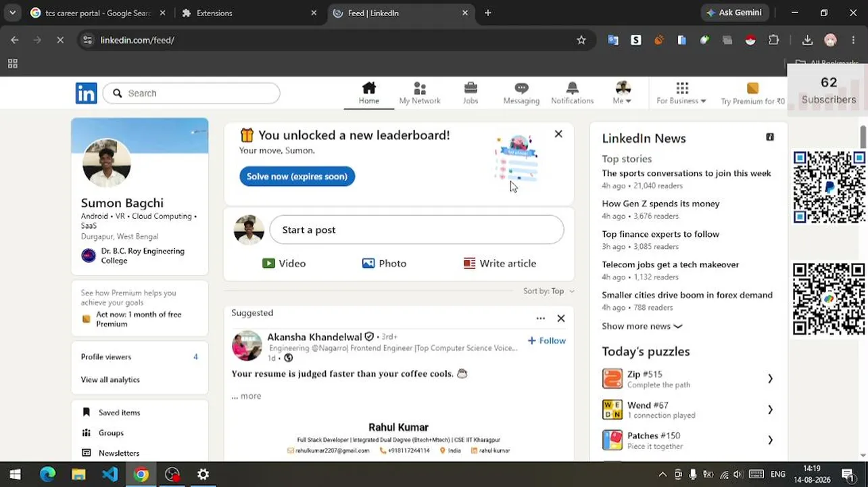868x487 pixels.
Task: Open Chrome three-dot menu
Action: (x=853, y=40)
